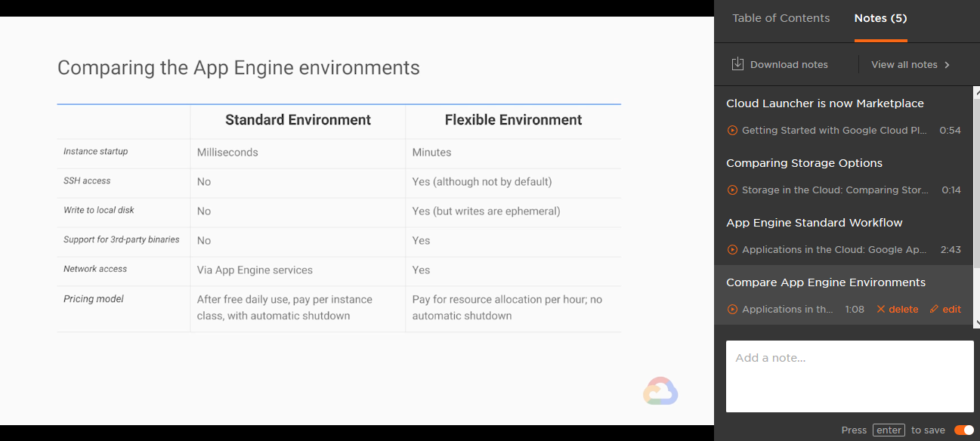The height and width of the screenshot is (441, 980).
Task: Play icon for Getting Started with Google Cloud
Action: click(x=732, y=131)
